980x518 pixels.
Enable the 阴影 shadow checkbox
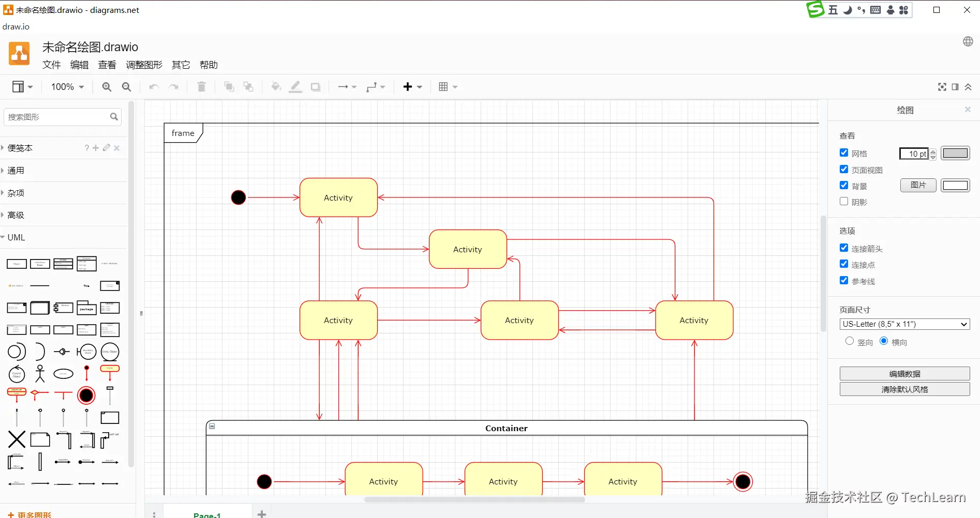coord(844,202)
